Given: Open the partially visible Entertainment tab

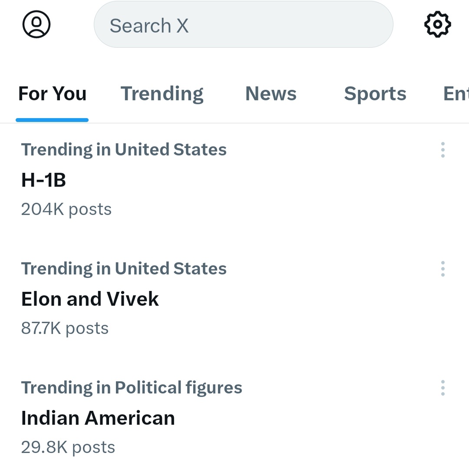Looking at the screenshot, I should [x=456, y=94].
